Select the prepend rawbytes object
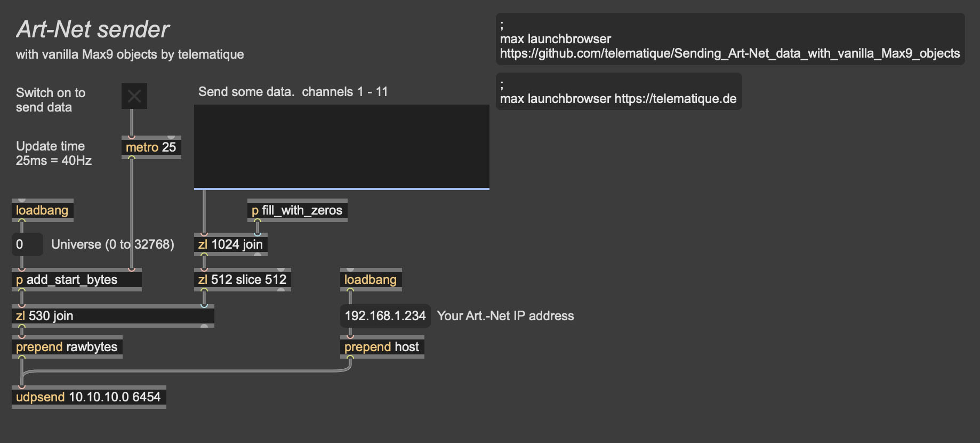 (x=67, y=347)
